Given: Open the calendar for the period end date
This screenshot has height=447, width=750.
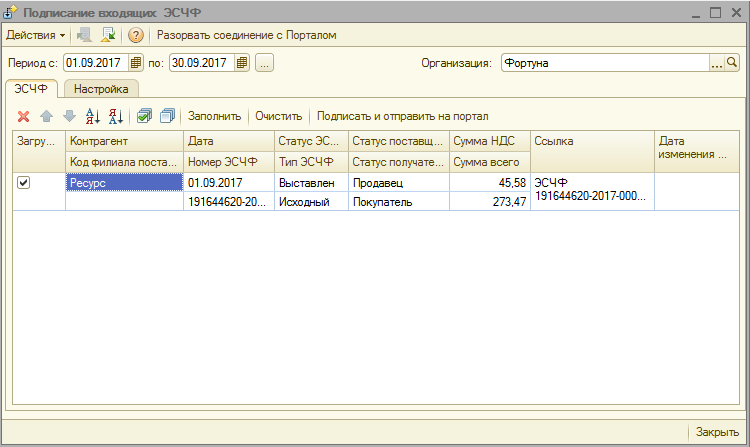Looking at the screenshot, I should point(242,63).
